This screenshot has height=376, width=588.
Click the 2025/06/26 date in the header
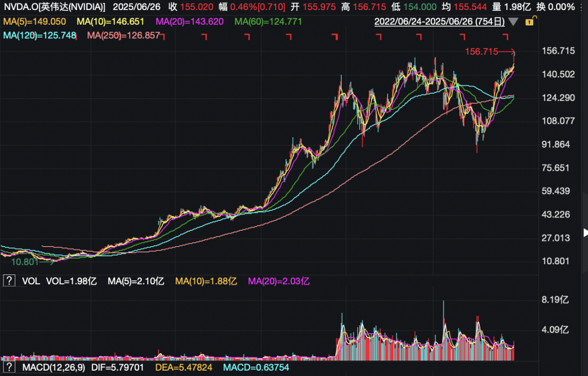136,7
